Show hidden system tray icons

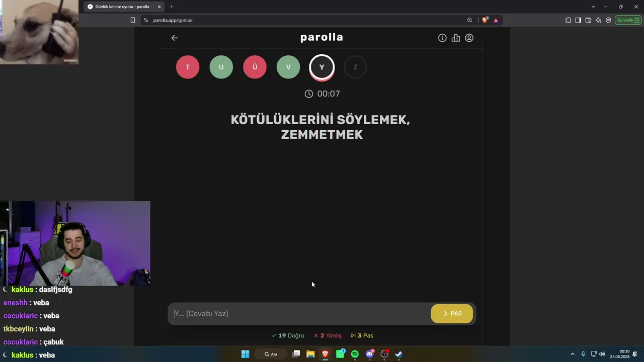point(572,354)
